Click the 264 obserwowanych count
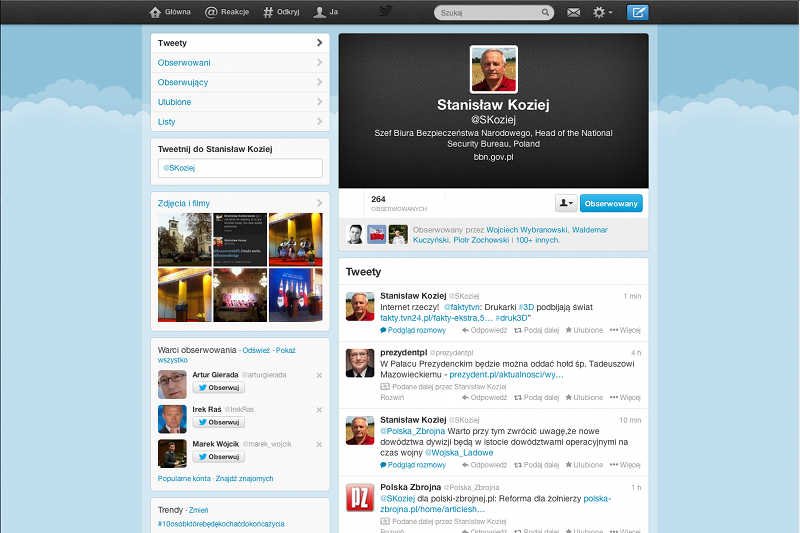This screenshot has width=800, height=533. pos(398,203)
